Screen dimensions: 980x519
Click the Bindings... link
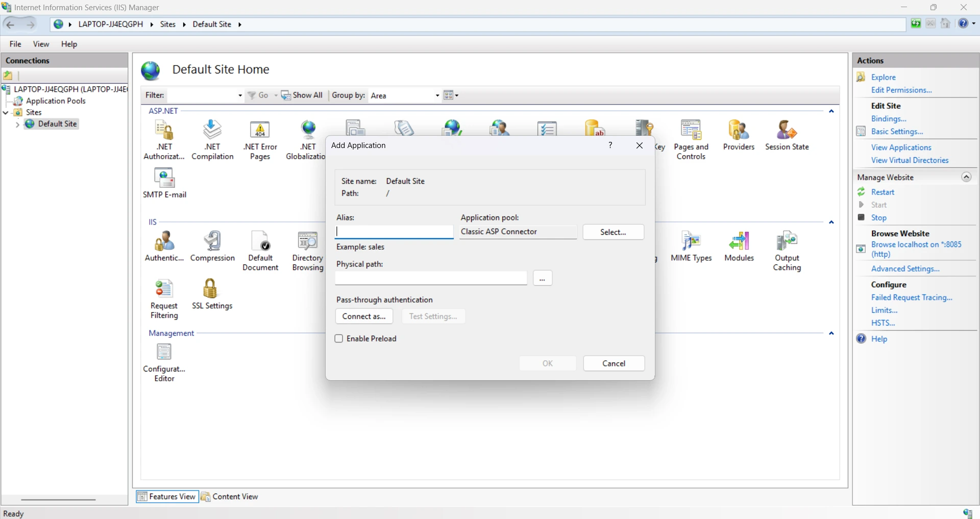889,119
